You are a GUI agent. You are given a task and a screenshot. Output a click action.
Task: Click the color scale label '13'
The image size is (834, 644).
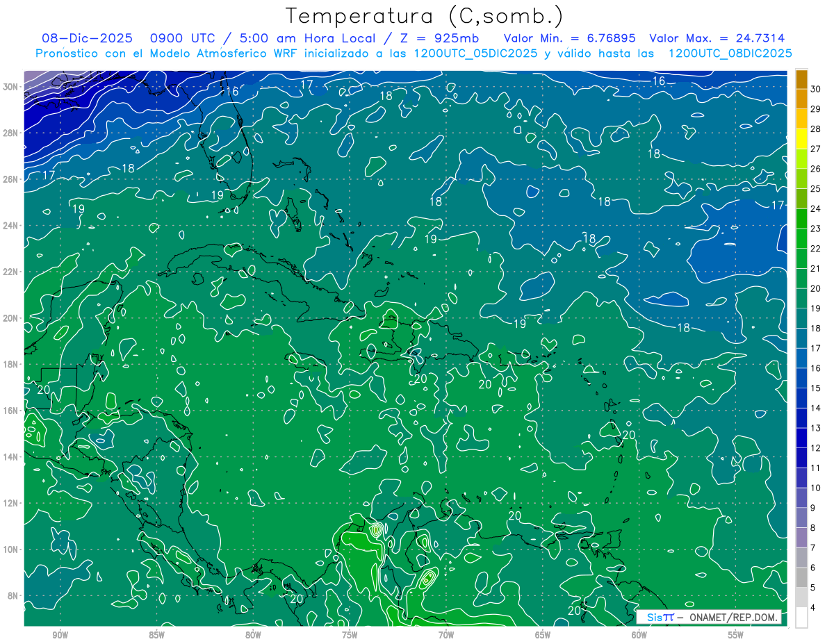[816, 428]
